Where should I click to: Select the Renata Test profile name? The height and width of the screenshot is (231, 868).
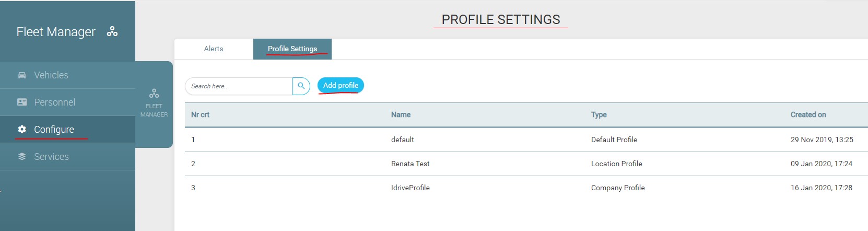410,164
